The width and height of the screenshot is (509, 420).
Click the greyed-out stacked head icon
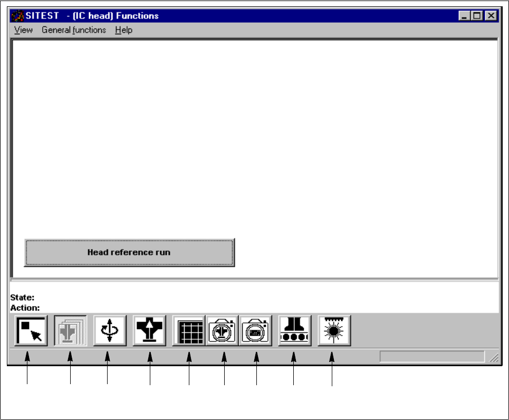pyautogui.click(x=70, y=331)
